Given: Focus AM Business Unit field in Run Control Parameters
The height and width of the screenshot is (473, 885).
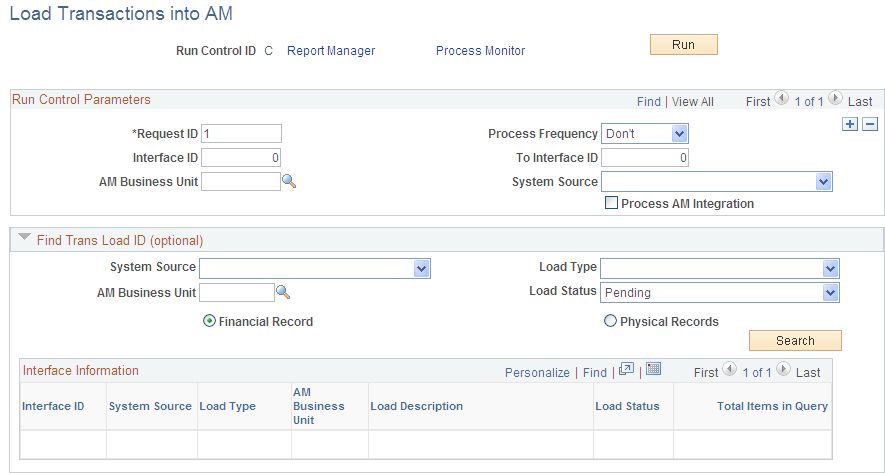Looking at the screenshot, I should (x=240, y=182).
